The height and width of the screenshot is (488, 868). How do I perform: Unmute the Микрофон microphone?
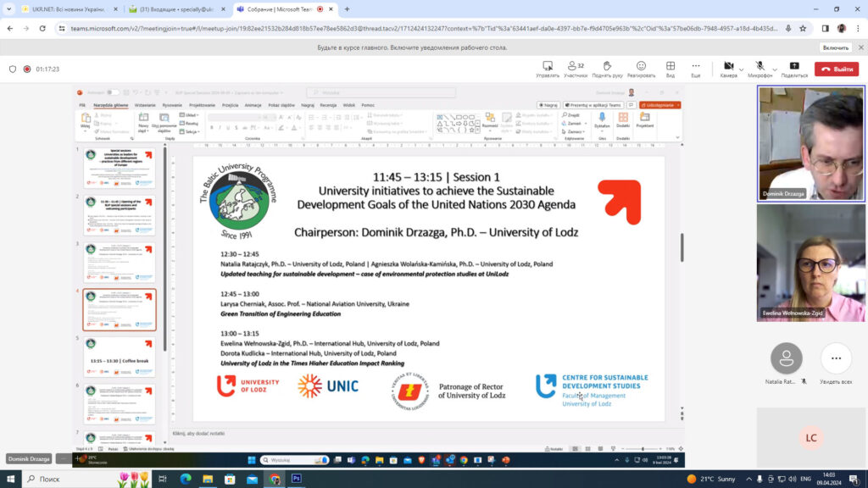pyautogui.click(x=759, y=67)
